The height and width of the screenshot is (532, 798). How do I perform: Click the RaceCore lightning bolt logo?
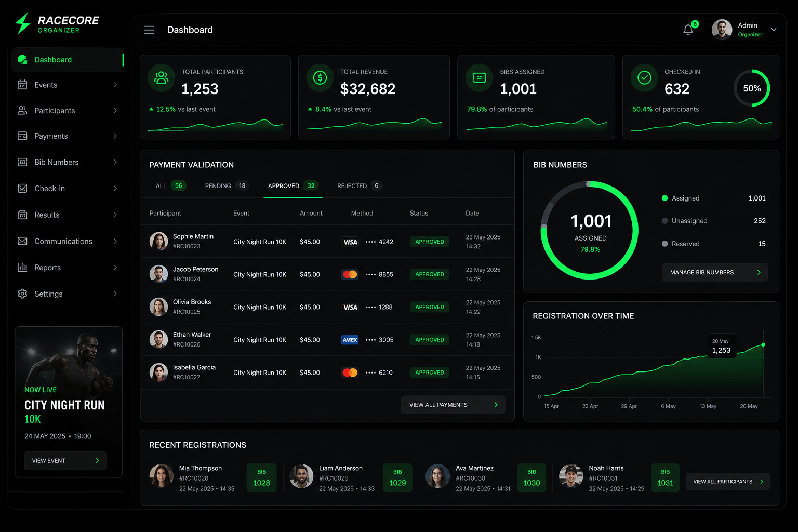pos(23,23)
